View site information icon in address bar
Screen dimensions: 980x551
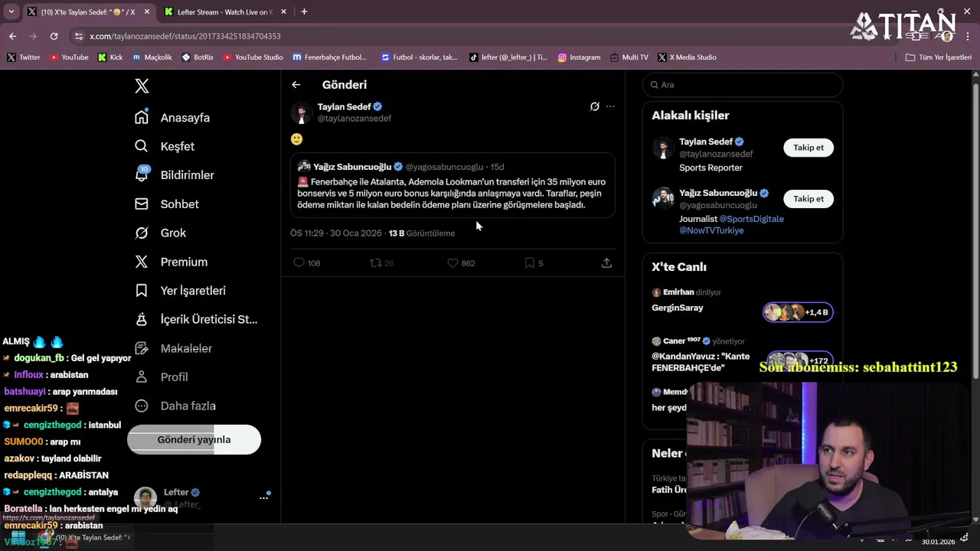pos(78,36)
